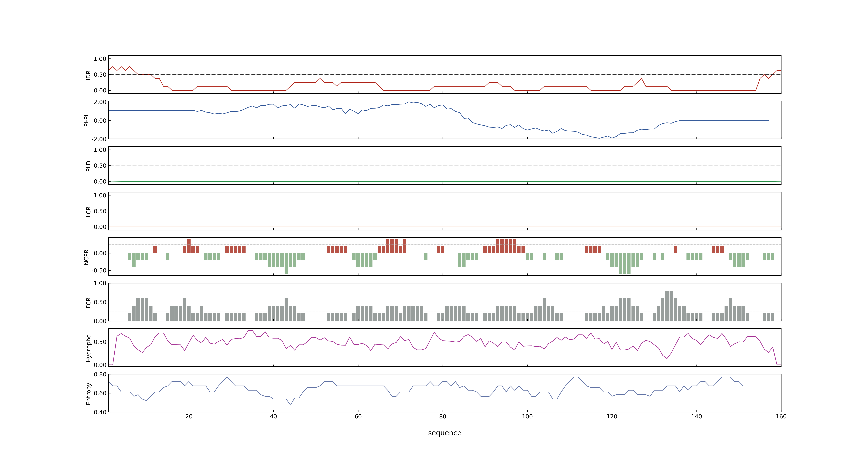Click the Entropy axis label
This screenshot has height=463, width=868.
click(88, 393)
